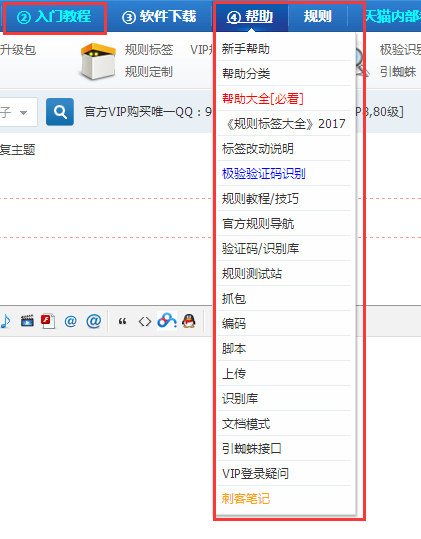Open the ② 入门教程 nav tab
Image resolution: width=421 pixels, height=539 pixels.
55,16
